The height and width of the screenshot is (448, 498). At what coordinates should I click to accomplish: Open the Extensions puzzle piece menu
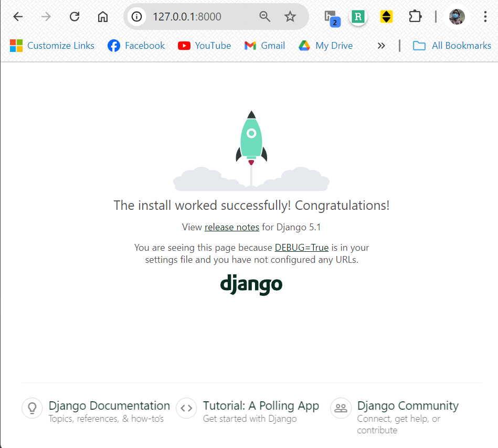click(415, 17)
